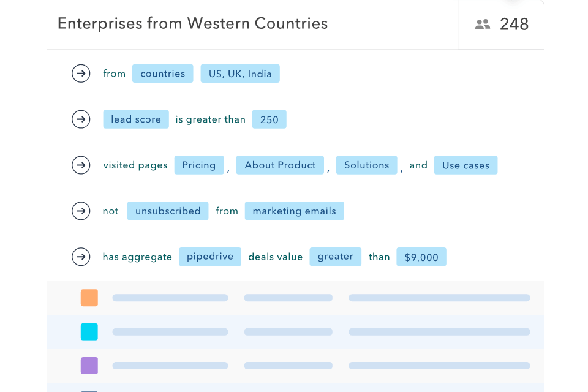Select the Pricing page tag

(x=199, y=165)
